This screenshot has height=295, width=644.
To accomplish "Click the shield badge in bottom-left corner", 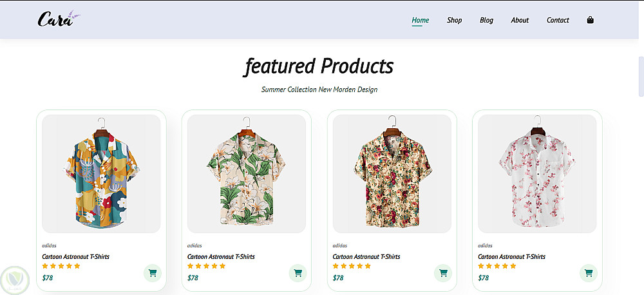I will [x=14, y=280].
